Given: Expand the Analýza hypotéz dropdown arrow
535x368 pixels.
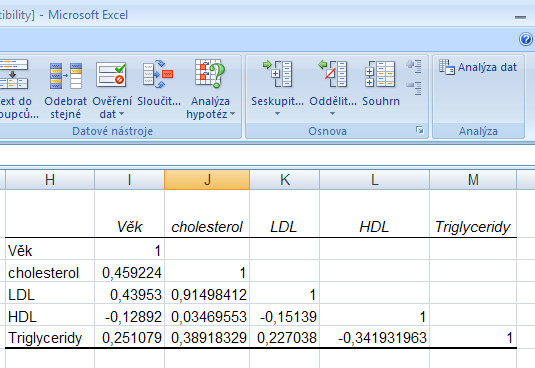Looking at the screenshot, I should coord(232,114).
